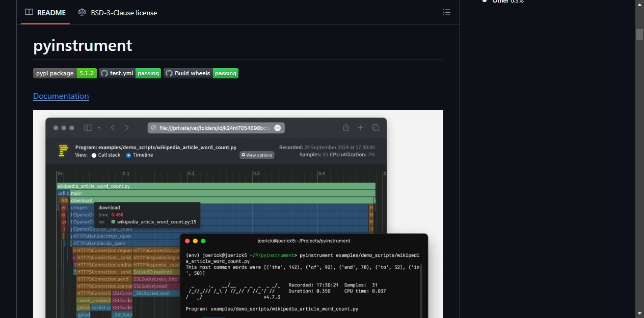
Task: Open the pypi package 5.1.2 badge
Action: 65,73
